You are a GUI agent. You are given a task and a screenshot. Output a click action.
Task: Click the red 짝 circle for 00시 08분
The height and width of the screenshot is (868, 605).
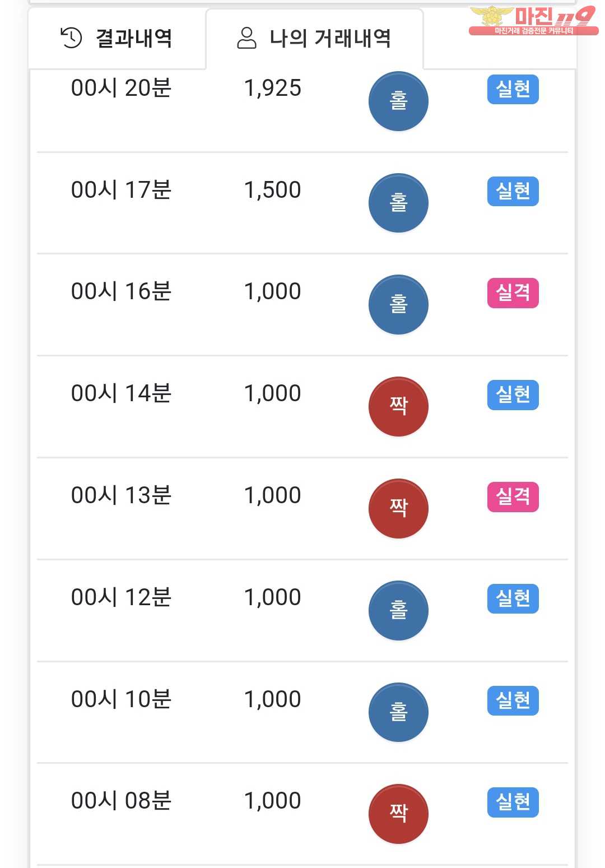(x=398, y=814)
